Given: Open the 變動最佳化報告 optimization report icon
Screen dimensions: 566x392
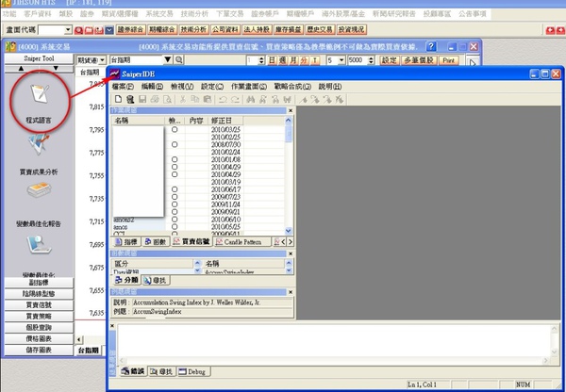Looking at the screenshot, I should point(39,190).
